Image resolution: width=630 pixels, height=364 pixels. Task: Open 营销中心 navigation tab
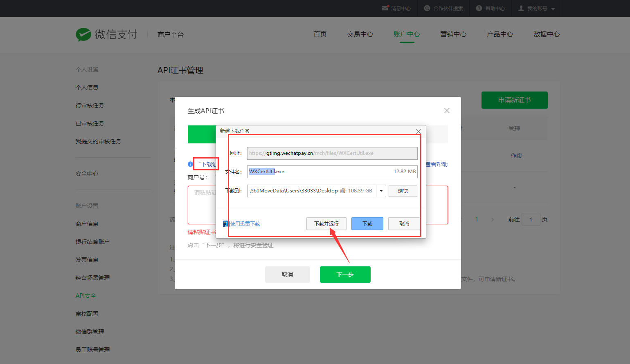click(x=453, y=34)
